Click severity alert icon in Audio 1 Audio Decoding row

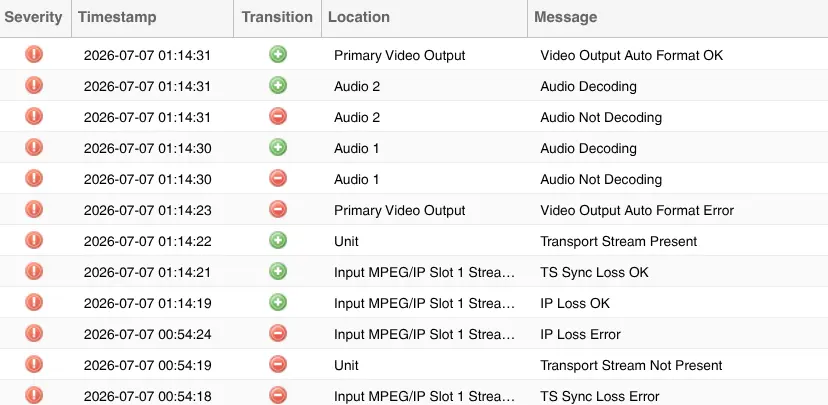(34, 147)
